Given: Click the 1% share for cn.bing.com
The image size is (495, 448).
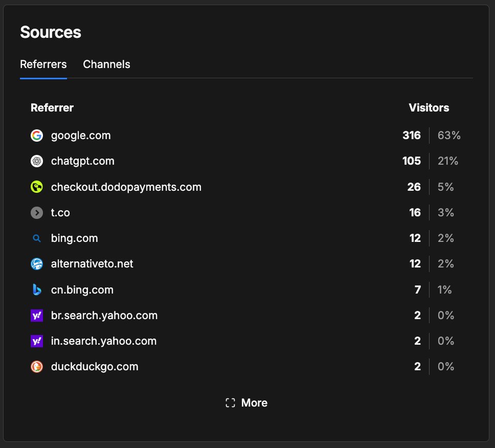Looking at the screenshot, I should pyautogui.click(x=444, y=290).
